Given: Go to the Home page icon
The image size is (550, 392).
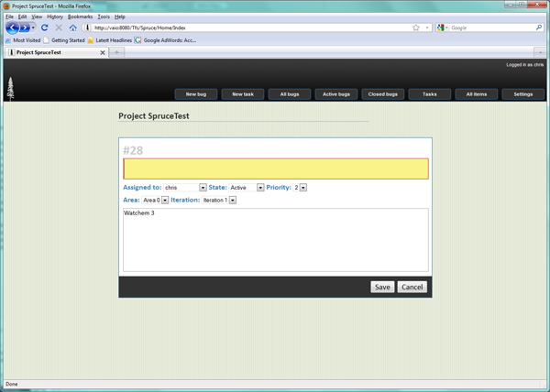Looking at the screenshot, I should tap(72, 27).
